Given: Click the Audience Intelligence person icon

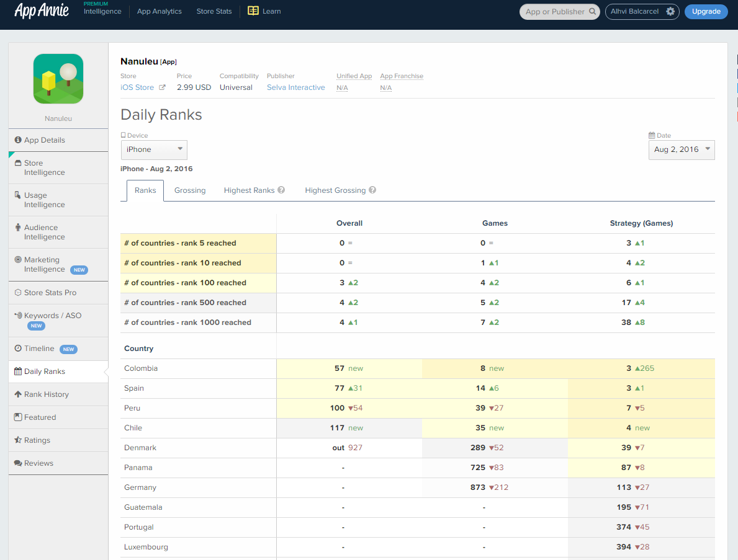Looking at the screenshot, I should (18, 227).
